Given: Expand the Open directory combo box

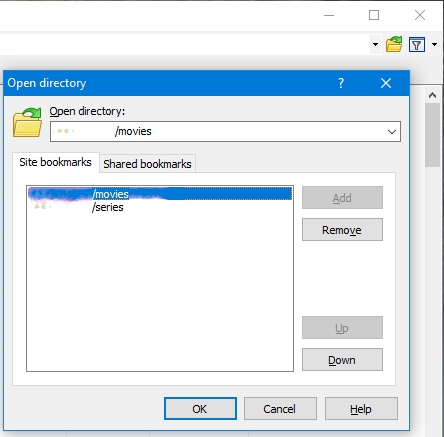Looking at the screenshot, I should click(x=392, y=132).
